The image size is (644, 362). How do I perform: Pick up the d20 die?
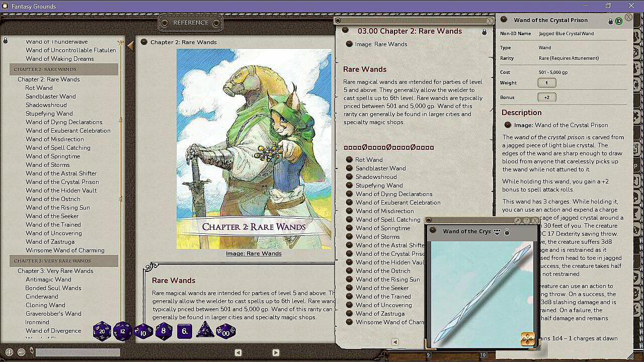(102, 331)
